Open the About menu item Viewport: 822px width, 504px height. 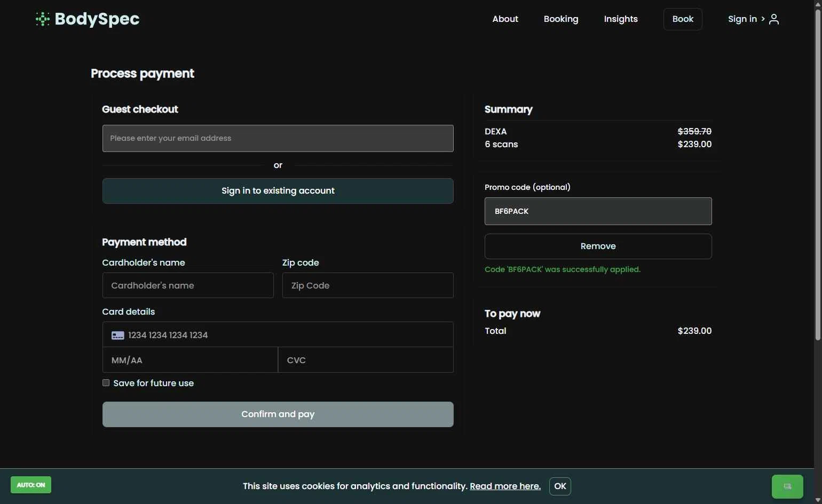coord(505,19)
